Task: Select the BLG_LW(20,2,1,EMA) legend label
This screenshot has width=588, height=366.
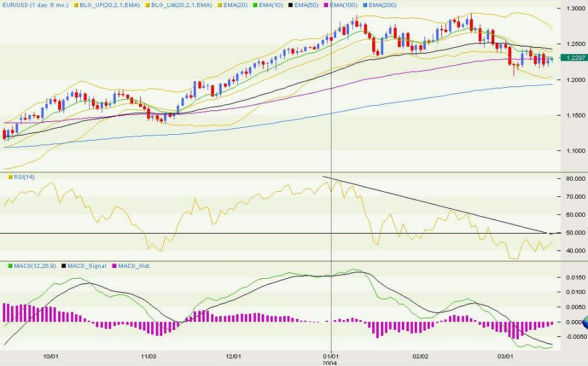Action: [x=183, y=5]
